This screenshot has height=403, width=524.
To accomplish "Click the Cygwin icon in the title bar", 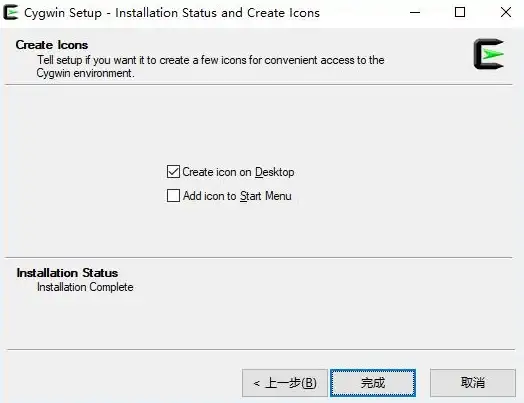I will (10, 12).
